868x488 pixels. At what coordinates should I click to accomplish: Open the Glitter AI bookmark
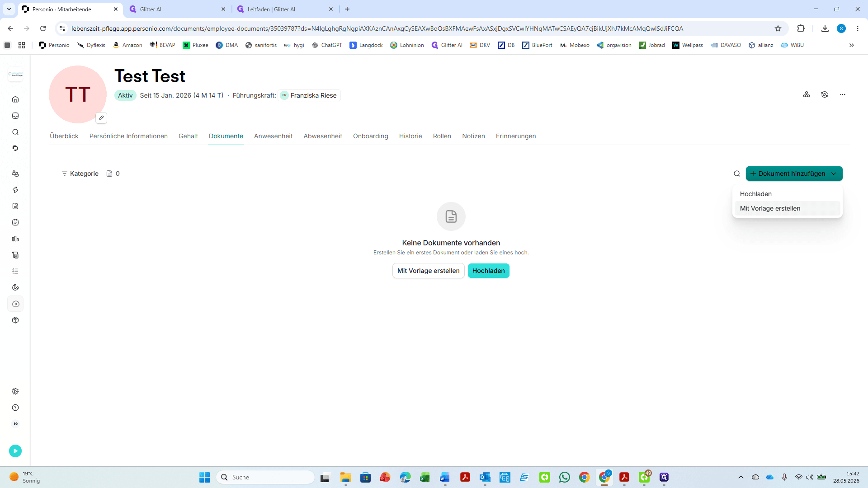447,45
